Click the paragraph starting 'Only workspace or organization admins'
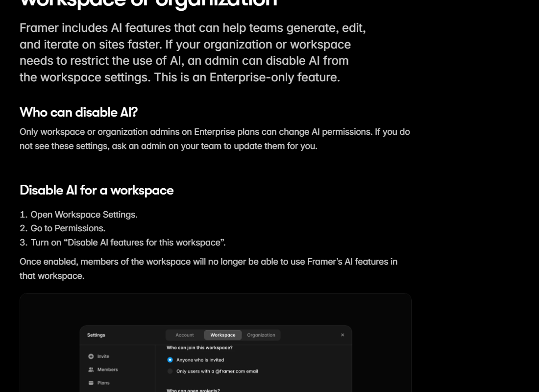Screen dimensions: 539x392 click(215, 139)
